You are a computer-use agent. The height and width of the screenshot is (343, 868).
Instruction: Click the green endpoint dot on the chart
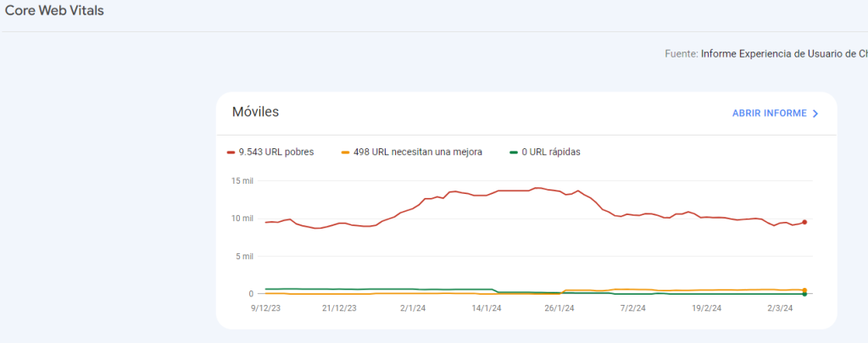coord(804,294)
